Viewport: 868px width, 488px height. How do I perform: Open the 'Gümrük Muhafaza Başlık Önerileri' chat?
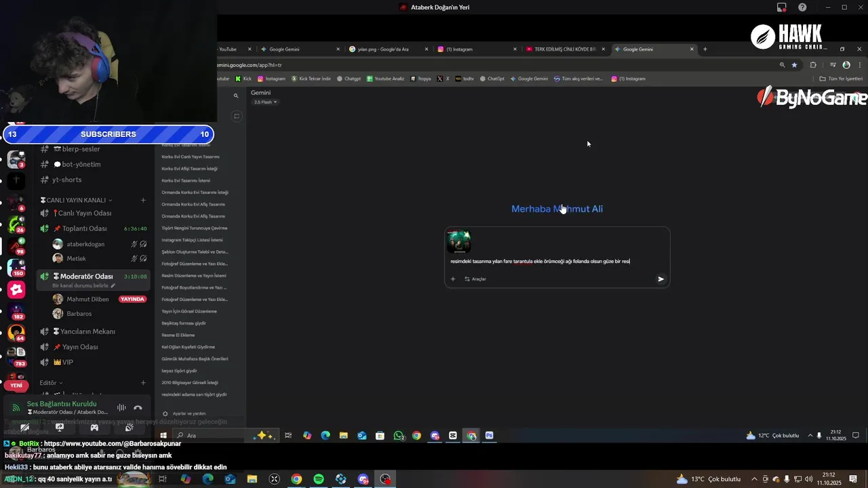pos(195,359)
